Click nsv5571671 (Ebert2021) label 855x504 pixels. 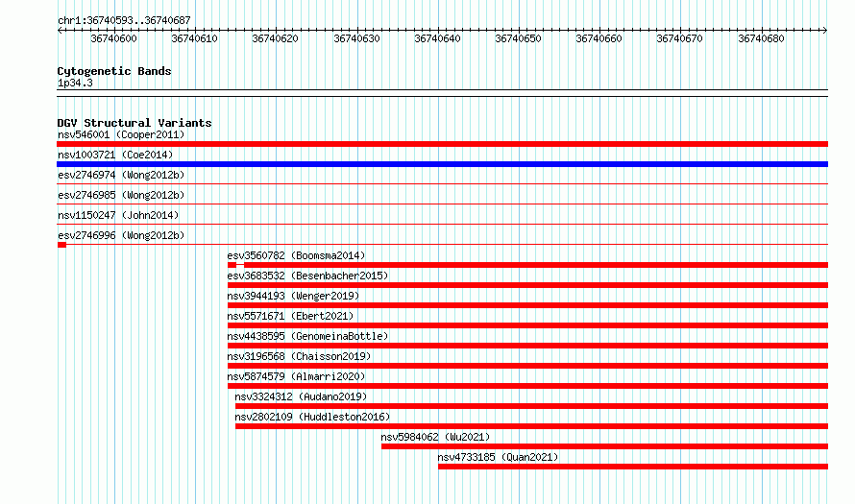coord(290,316)
